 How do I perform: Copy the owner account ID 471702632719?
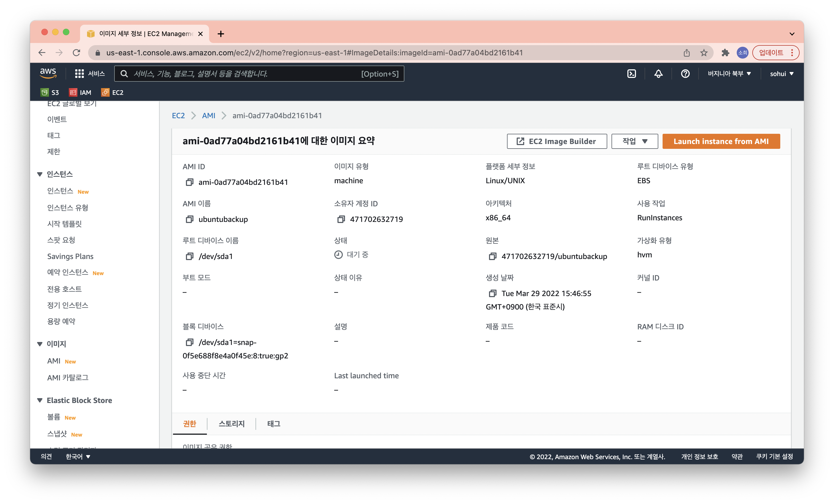click(x=341, y=219)
